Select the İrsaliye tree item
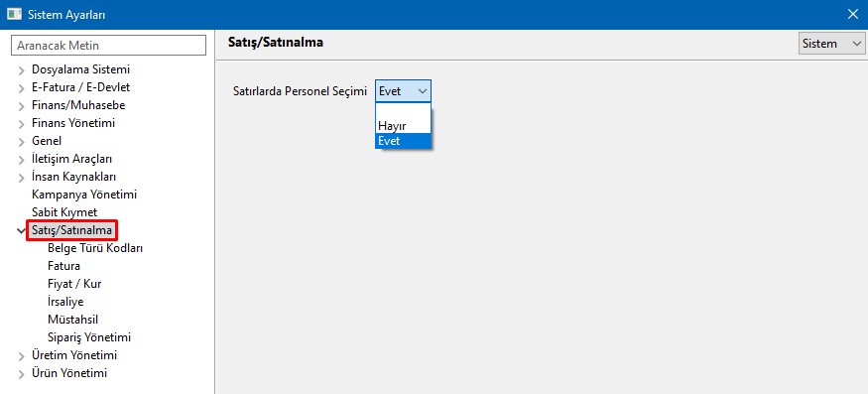868x394 pixels. click(x=65, y=302)
